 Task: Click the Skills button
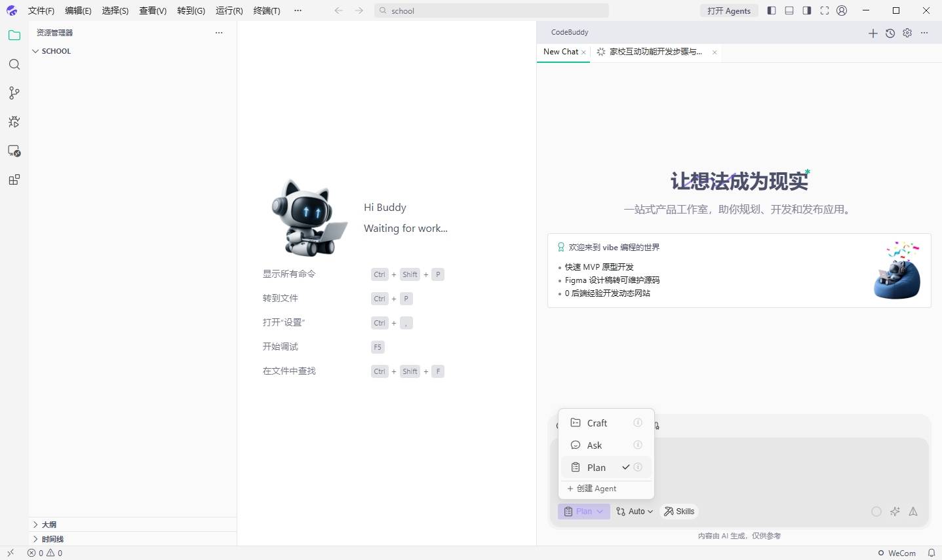[x=679, y=512]
